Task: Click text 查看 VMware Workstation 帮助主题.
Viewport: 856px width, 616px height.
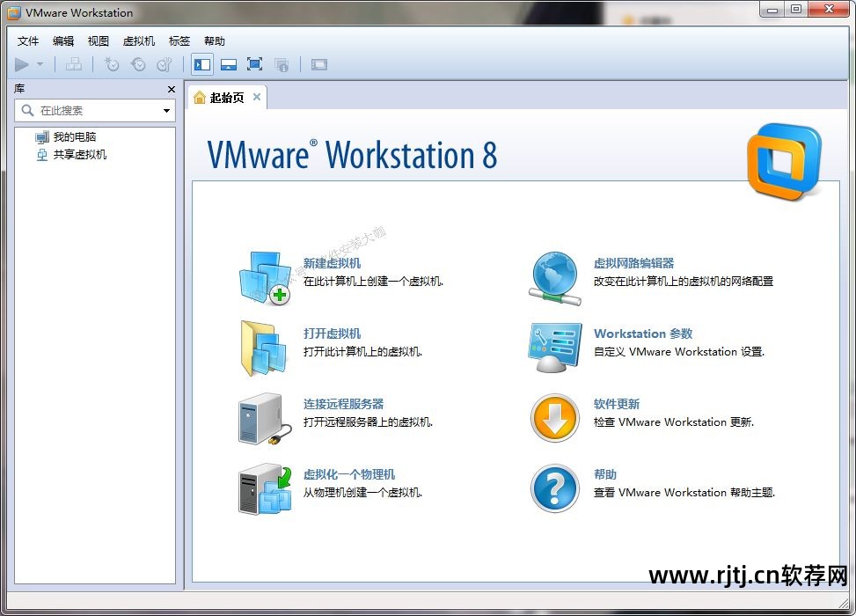Action: tap(684, 493)
